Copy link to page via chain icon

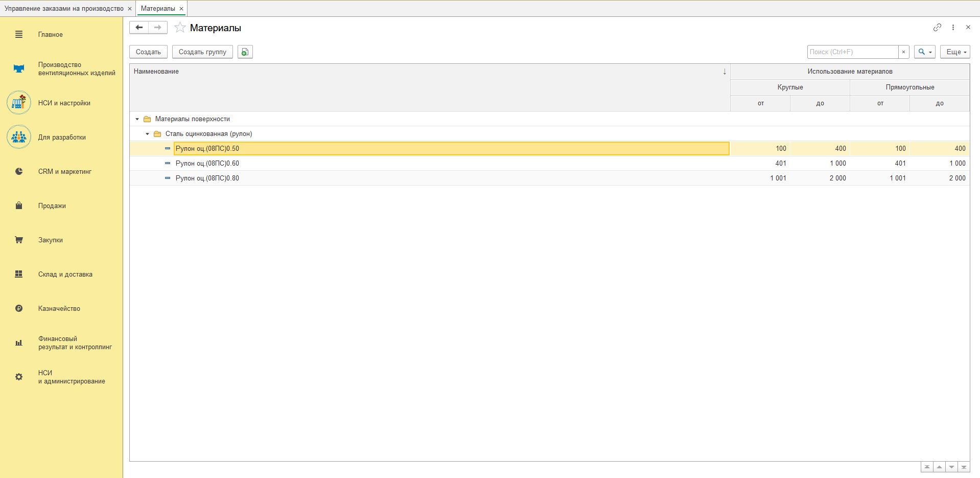(937, 28)
